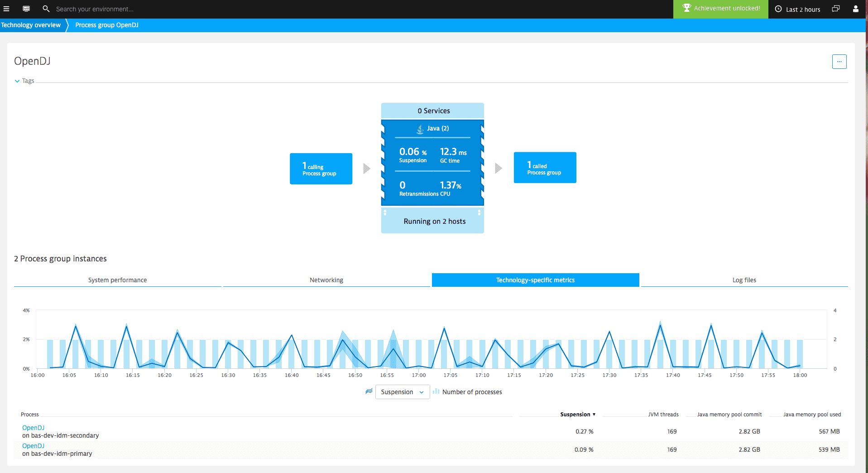Open the more options ellipsis button

click(x=839, y=62)
